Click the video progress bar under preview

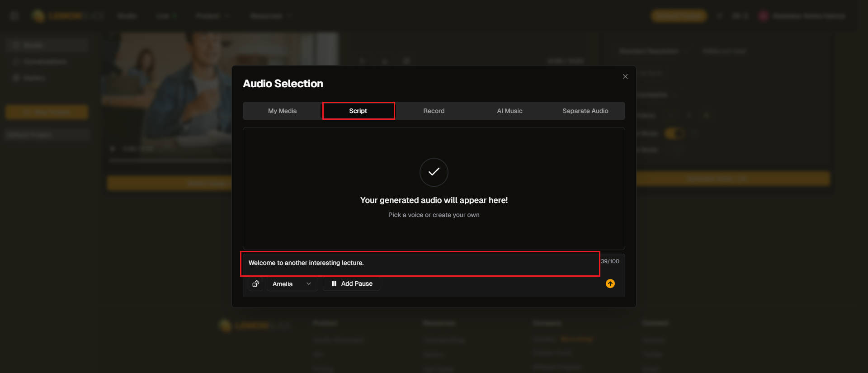(170, 160)
